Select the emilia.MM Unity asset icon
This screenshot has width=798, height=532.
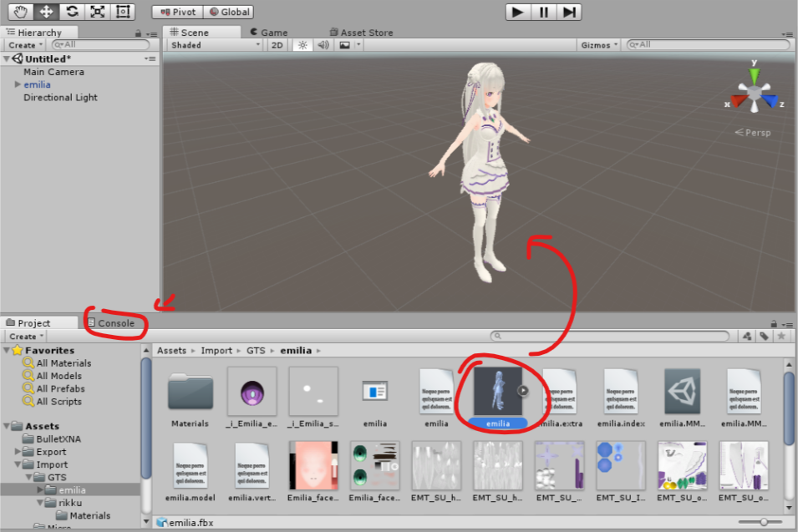coord(682,391)
